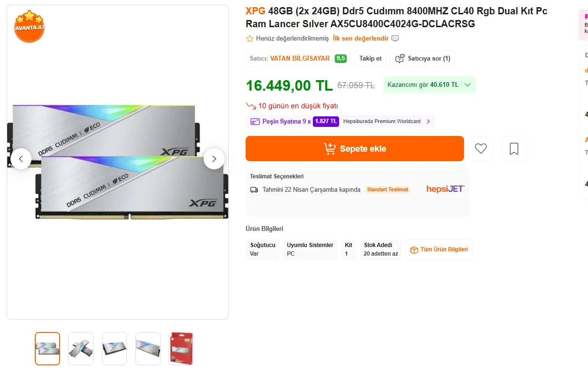Click the Avantajlı badge on image
Image resolution: width=588 pixels, height=373 pixels.
point(29,26)
